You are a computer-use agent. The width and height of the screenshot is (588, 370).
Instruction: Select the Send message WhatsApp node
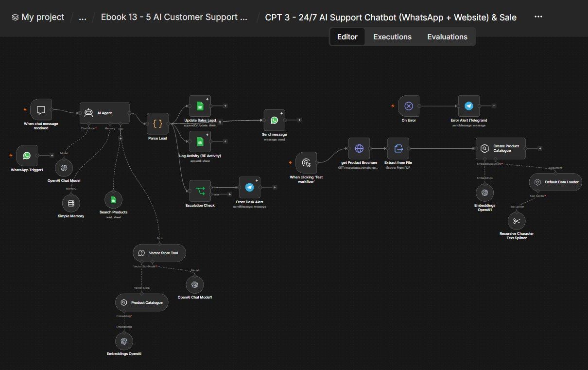[x=274, y=120]
